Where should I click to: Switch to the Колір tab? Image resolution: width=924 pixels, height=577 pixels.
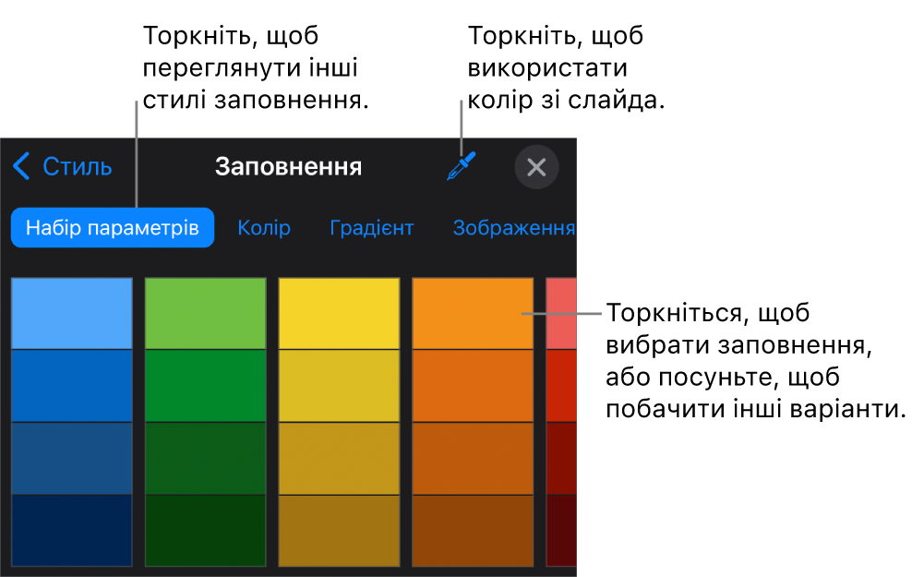(x=264, y=227)
